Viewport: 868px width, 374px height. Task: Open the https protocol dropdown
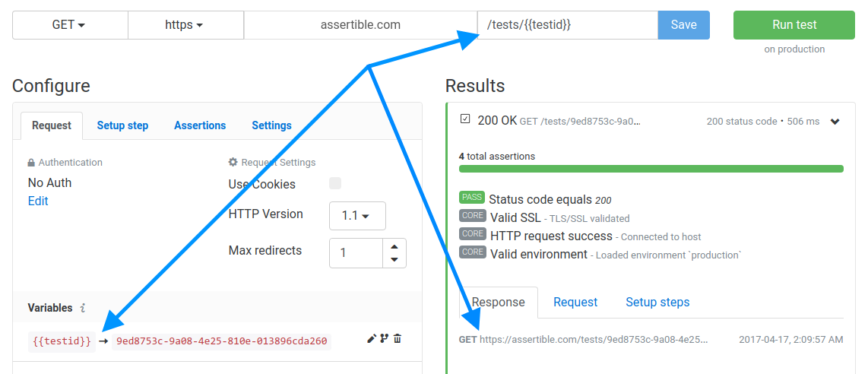(185, 25)
